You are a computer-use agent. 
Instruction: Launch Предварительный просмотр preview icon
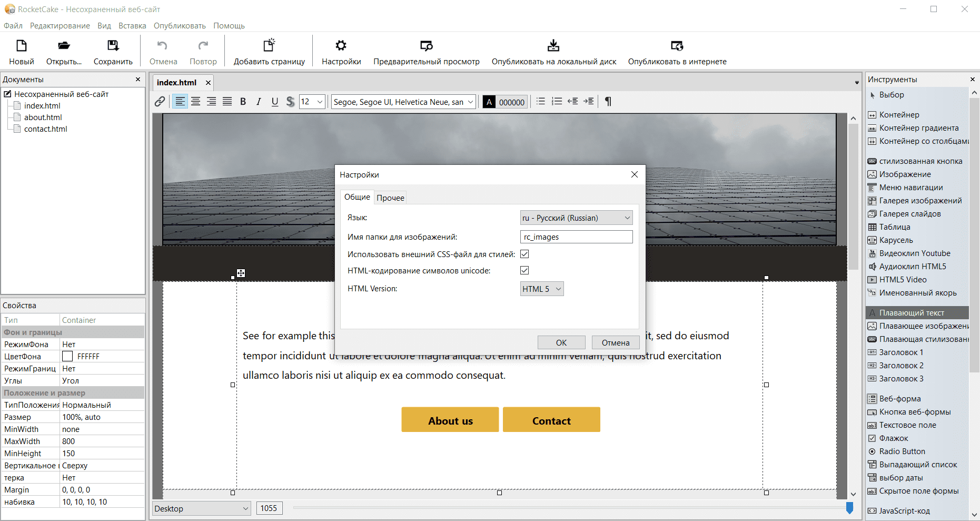click(x=427, y=46)
